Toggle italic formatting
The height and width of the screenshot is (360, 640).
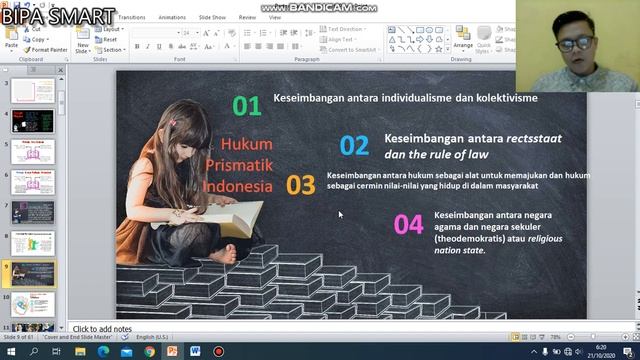tap(148, 47)
